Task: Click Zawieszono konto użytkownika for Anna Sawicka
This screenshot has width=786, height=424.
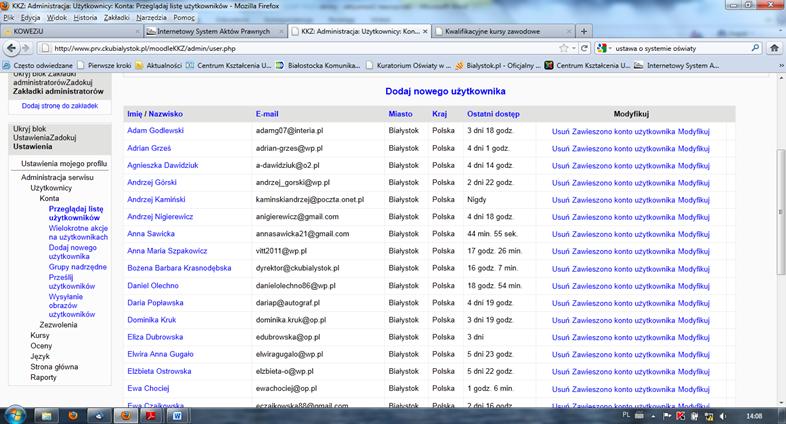Action: point(624,234)
